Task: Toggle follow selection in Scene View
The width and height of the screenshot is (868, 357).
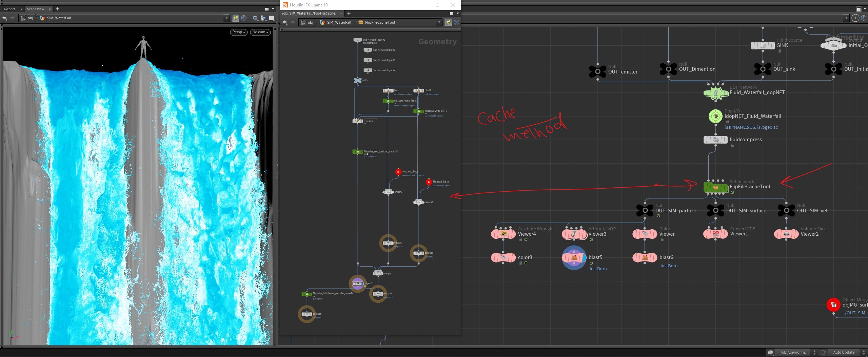Action: (243, 18)
